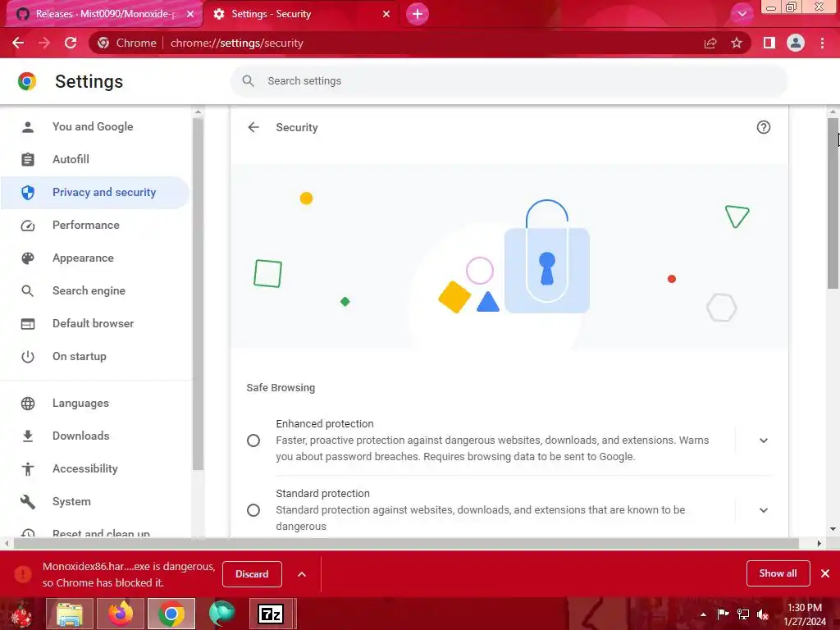Image resolution: width=840 pixels, height=630 pixels.
Task: Click the Default browser window icon
Action: [28, 324]
